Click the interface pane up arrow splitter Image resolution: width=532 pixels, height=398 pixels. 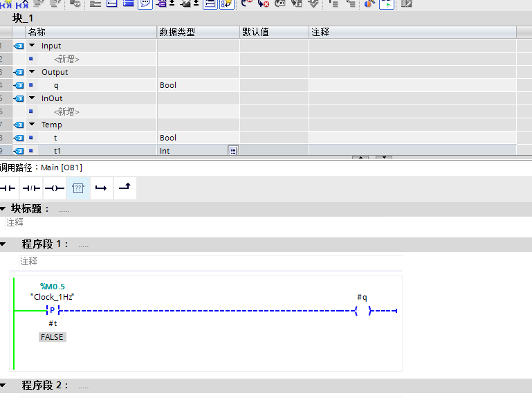(360, 157)
